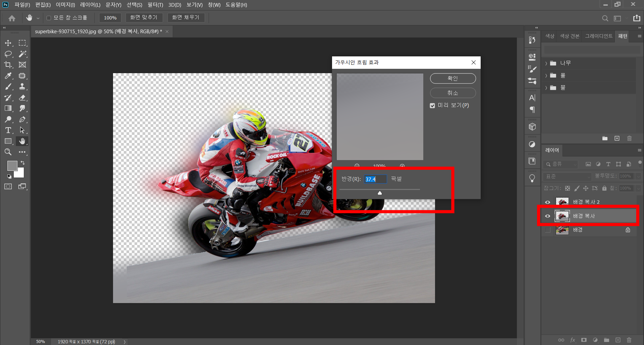Select the Brush tool
Screen dimensions: 644x345
pyautogui.click(x=8, y=87)
